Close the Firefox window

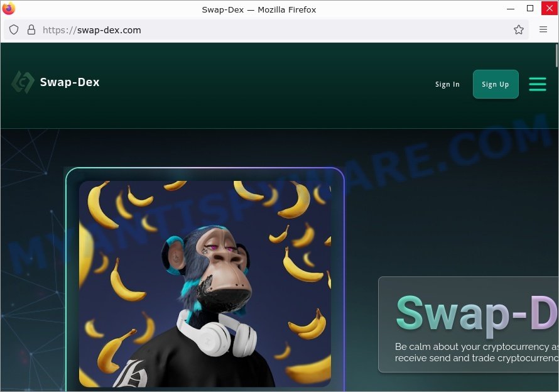tap(550, 8)
